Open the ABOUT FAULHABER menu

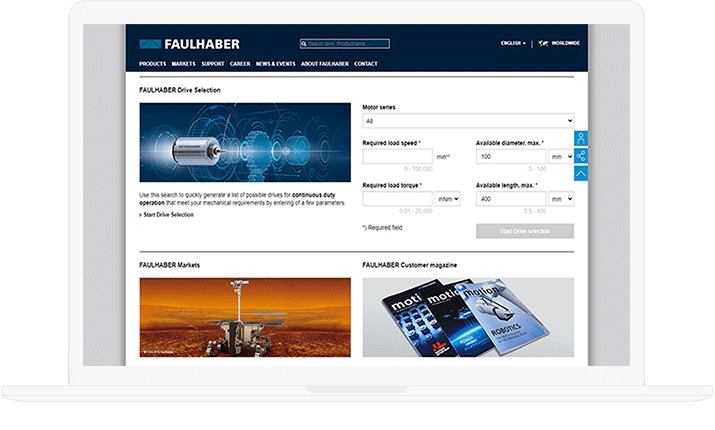pyautogui.click(x=325, y=64)
